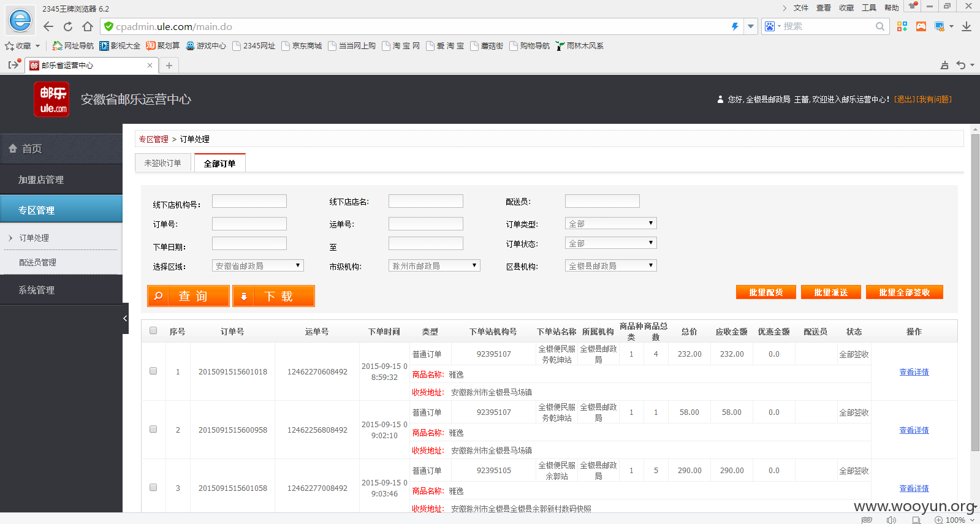Open the 查看 menu
Viewport: 980px width, 524px height.
(824, 8)
